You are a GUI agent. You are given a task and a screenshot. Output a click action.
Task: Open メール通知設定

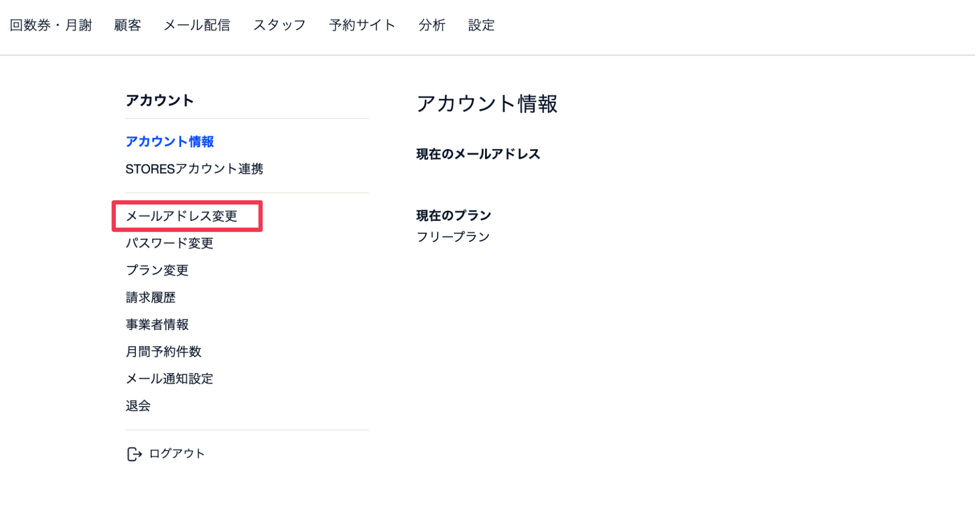tap(170, 379)
